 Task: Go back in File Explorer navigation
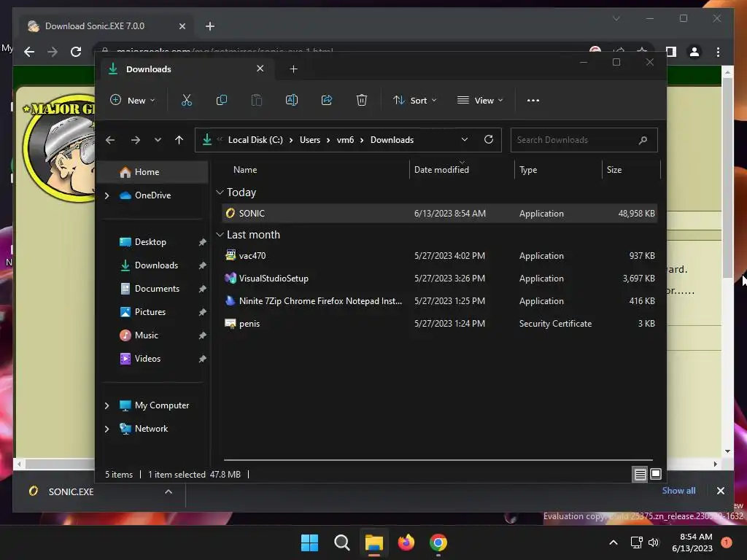point(110,140)
